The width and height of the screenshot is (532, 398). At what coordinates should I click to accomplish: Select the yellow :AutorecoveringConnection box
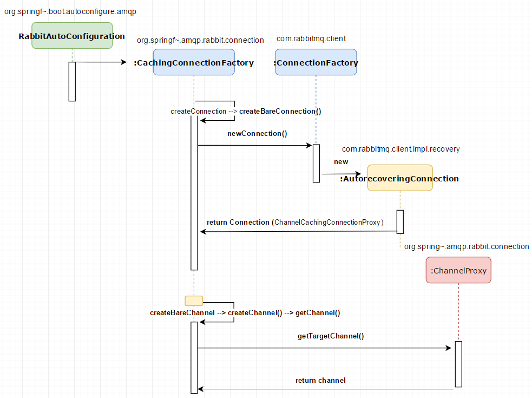[400, 178]
